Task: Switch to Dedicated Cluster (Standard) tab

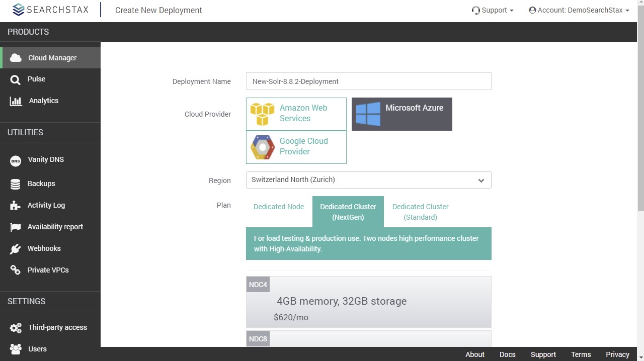Action: [421, 212]
